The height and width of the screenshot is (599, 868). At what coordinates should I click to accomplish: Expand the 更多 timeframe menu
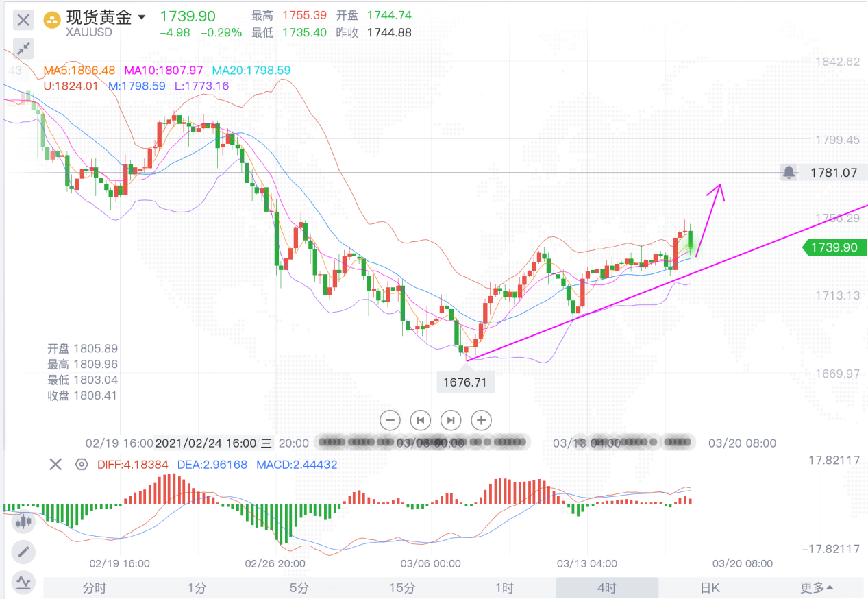(817, 588)
